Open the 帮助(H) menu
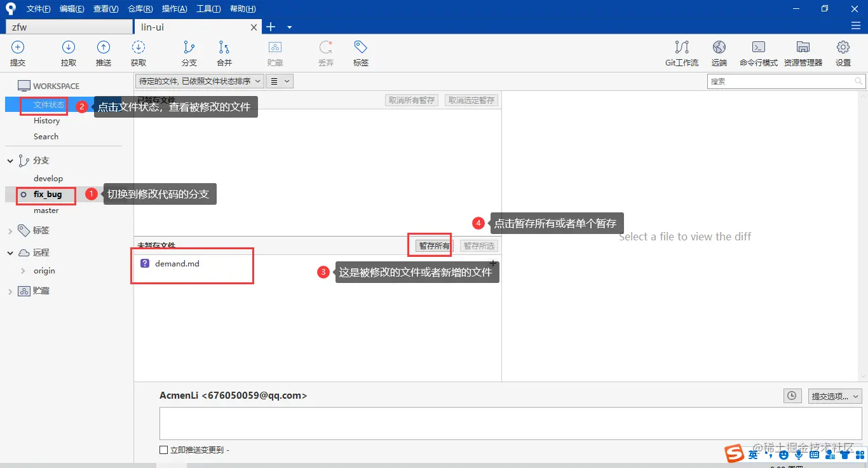The width and height of the screenshot is (868, 468). coord(243,9)
